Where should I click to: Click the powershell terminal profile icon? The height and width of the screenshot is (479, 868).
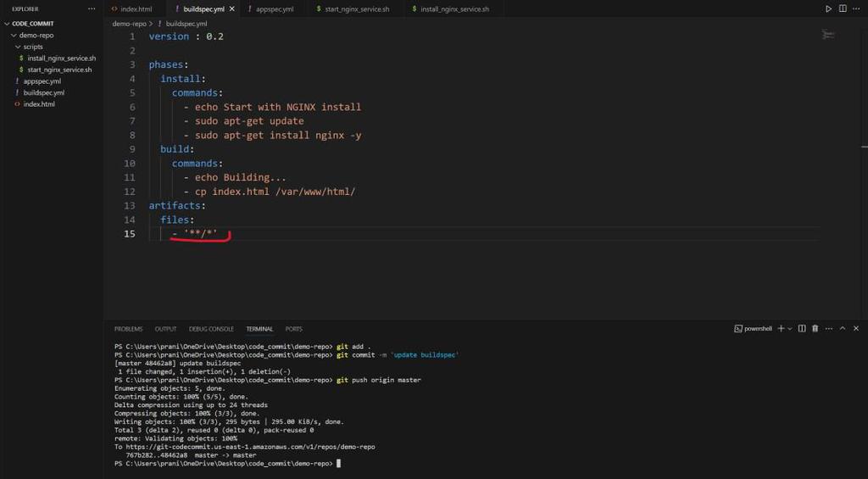(738, 328)
